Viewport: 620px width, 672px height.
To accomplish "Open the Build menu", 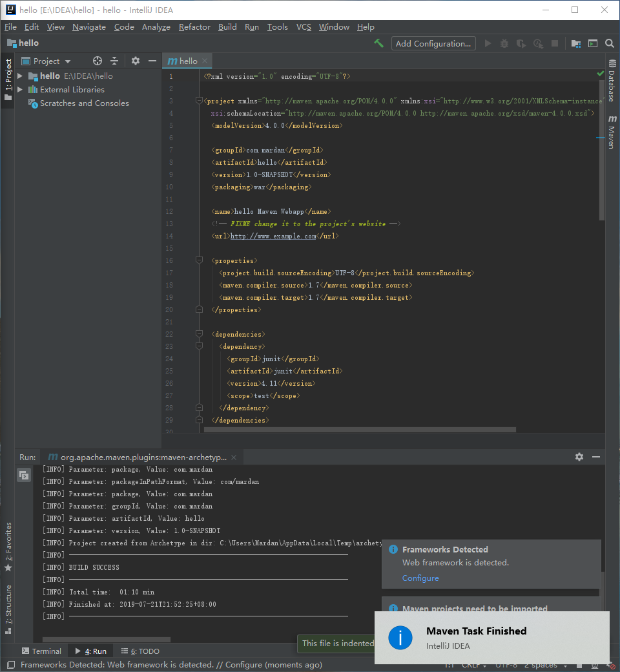I will coord(227,27).
